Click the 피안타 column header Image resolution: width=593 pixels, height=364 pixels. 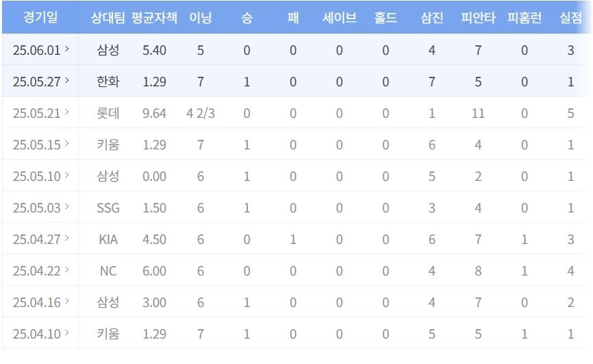click(x=477, y=18)
